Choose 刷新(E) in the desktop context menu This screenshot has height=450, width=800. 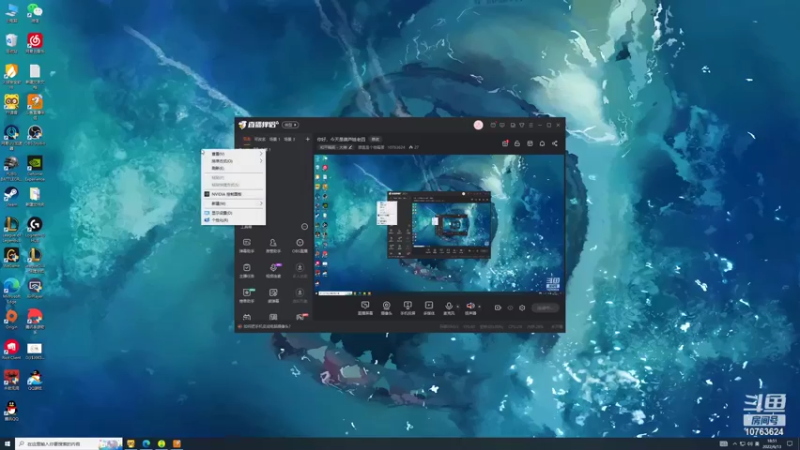[234, 168]
